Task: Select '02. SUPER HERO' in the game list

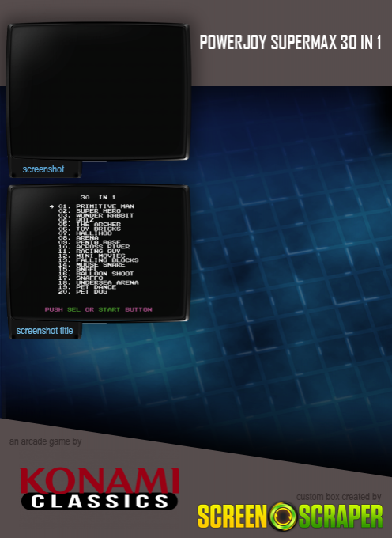Action: pyautogui.click(x=89, y=210)
